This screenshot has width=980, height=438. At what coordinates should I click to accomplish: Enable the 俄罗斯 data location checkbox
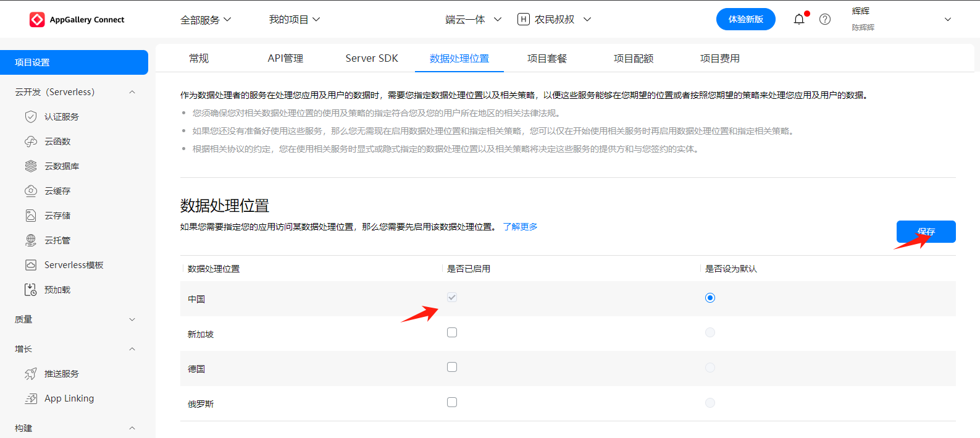(x=452, y=402)
